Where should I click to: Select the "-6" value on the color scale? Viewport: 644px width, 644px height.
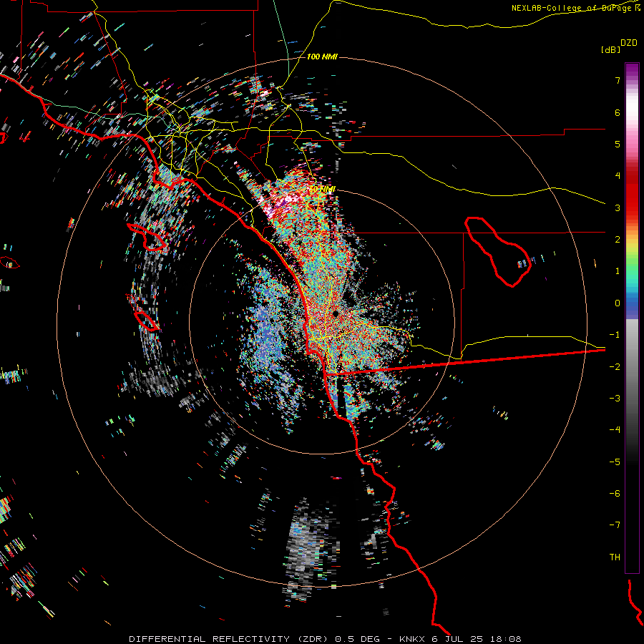click(615, 494)
